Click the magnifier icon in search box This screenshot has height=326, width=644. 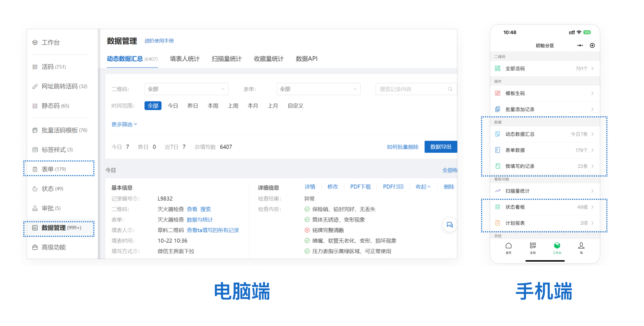[x=450, y=89]
